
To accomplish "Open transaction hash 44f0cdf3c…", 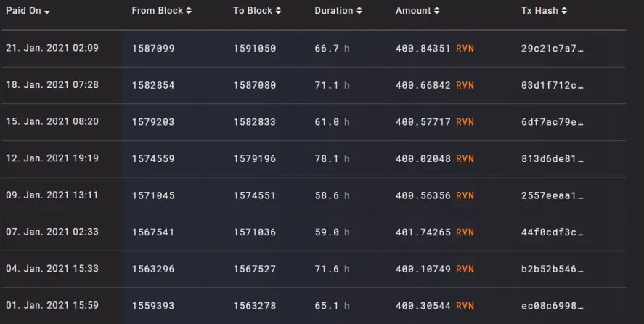I will point(552,232).
